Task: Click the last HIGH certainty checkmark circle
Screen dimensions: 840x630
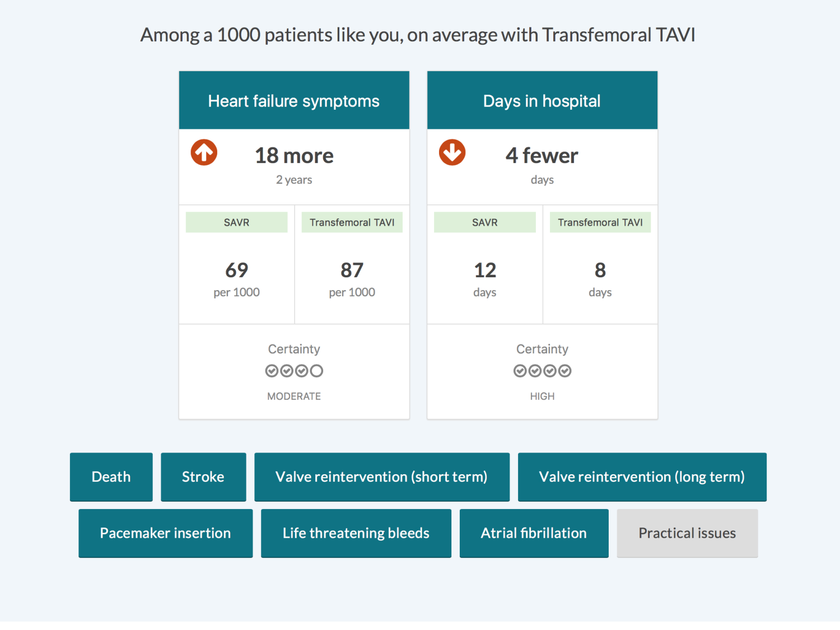Action: (x=565, y=371)
